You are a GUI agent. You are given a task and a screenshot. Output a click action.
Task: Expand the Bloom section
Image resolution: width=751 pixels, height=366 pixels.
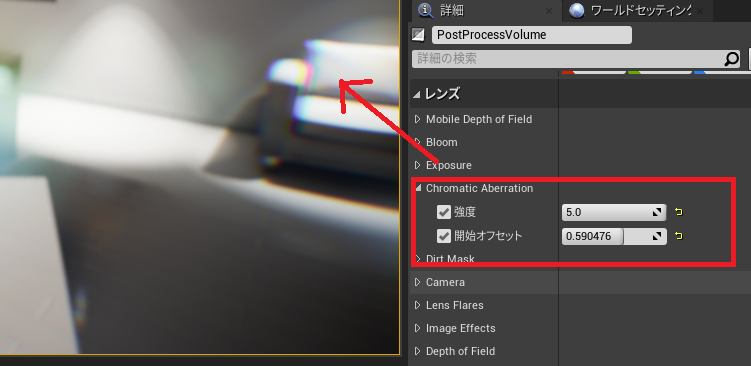417,142
